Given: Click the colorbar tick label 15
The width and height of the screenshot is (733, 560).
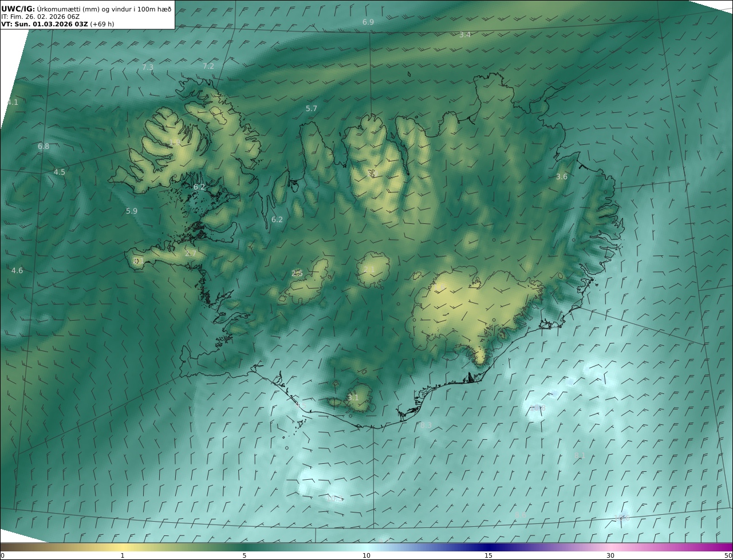Looking at the screenshot, I should pos(488,555).
